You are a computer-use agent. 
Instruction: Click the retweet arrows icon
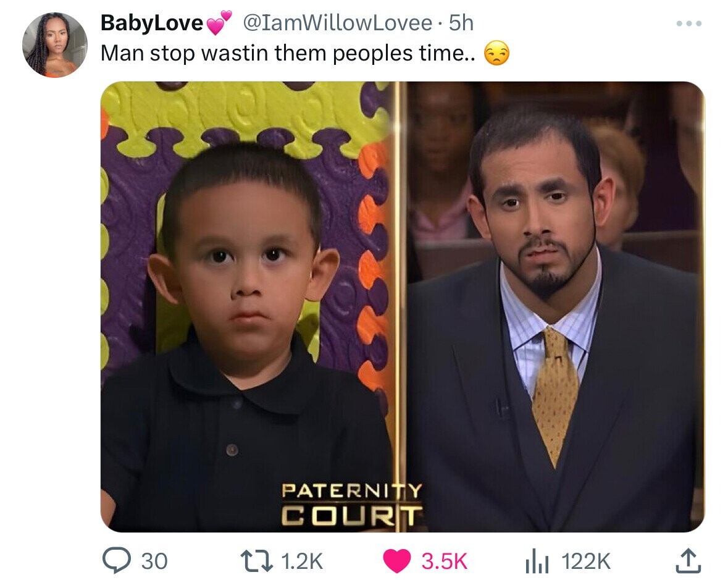pos(255,560)
